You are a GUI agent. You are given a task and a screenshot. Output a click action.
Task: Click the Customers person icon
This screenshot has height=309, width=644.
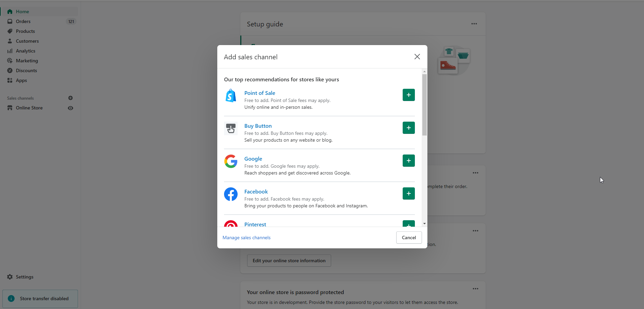pos(10,41)
